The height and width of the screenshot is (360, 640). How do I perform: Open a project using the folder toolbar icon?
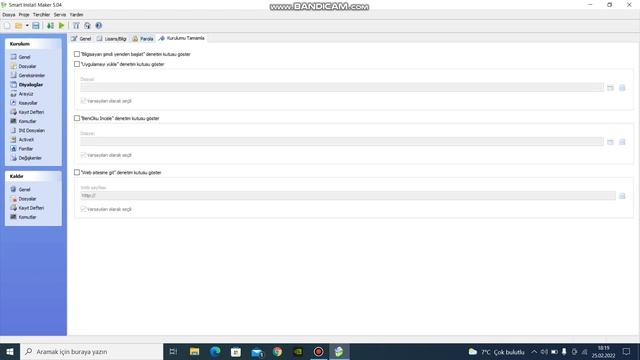click(18, 26)
